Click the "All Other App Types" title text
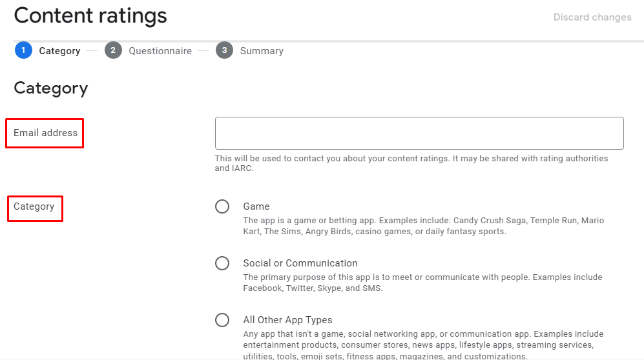This screenshot has width=644, height=360. pyautogui.click(x=287, y=320)
